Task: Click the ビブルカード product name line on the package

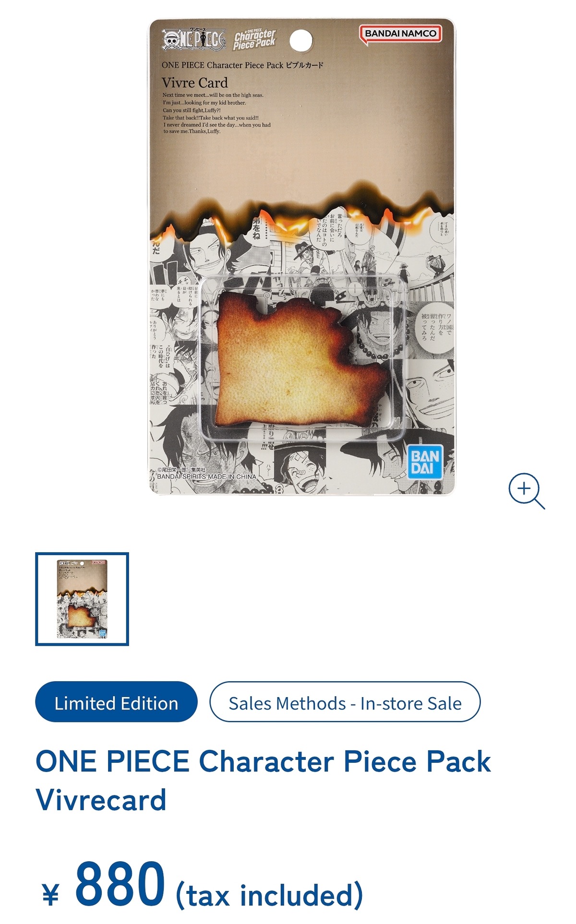Action: point(242,65)
